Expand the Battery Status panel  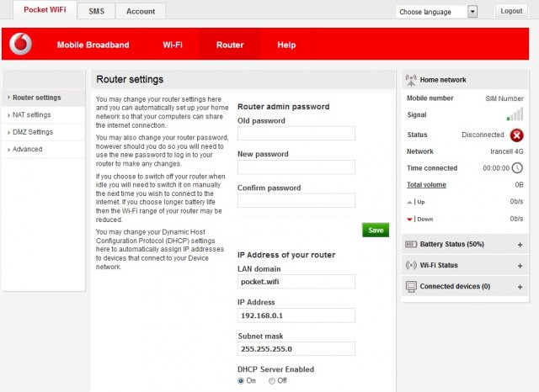click(x=520, y=244)
